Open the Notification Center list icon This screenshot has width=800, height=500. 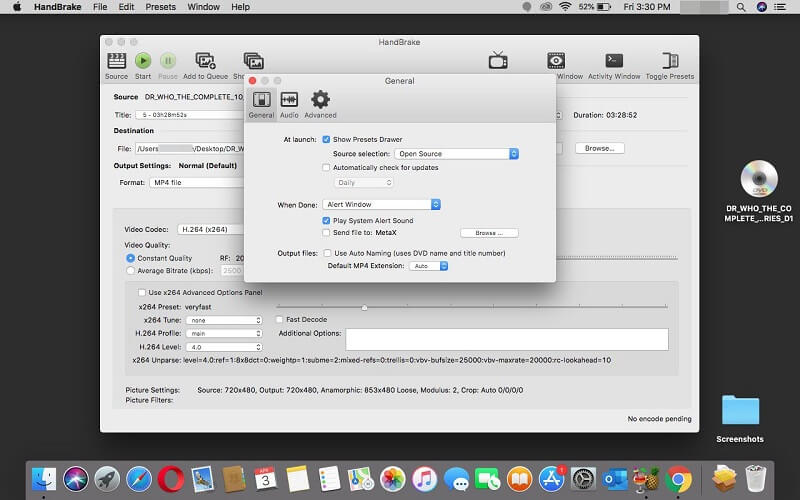pyautogui.click(x=780, y=7)
